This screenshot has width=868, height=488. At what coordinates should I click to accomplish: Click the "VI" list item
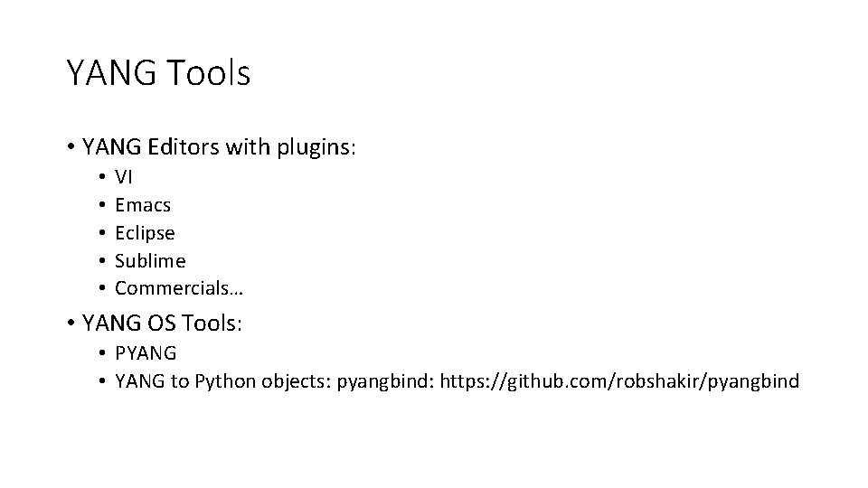[x=124, y=177]
